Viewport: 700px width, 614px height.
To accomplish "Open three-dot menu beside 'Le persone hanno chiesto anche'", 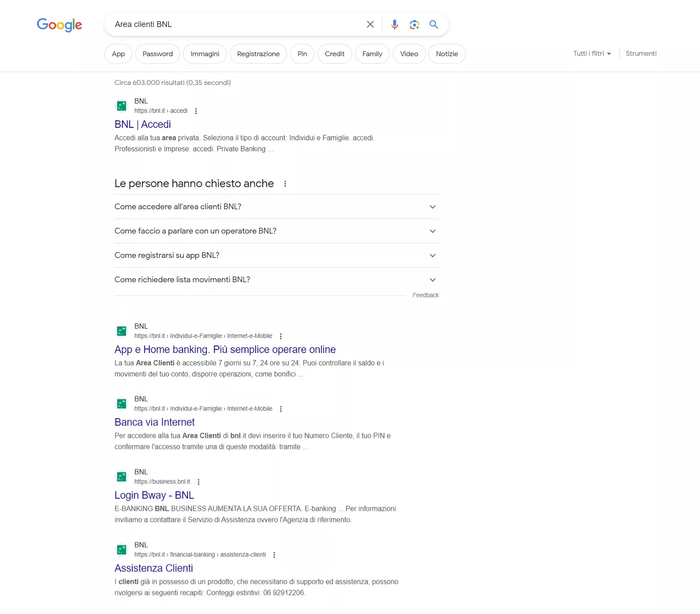I will point(285,184).
